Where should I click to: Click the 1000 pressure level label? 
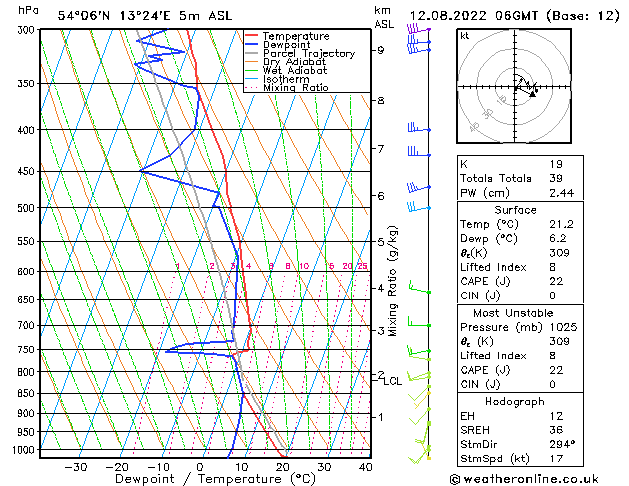[26, 450]
